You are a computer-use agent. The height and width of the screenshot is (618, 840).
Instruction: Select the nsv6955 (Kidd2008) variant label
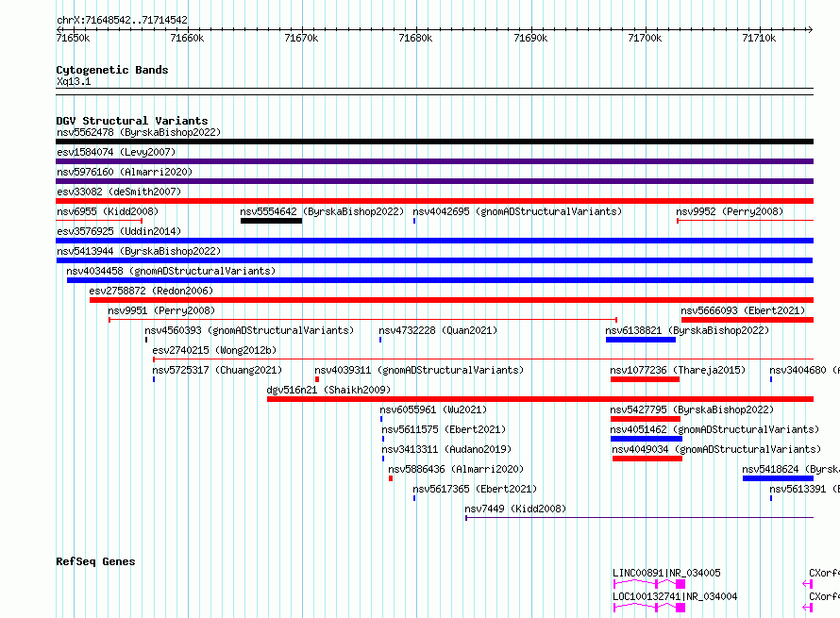click(x=108, y=211)
